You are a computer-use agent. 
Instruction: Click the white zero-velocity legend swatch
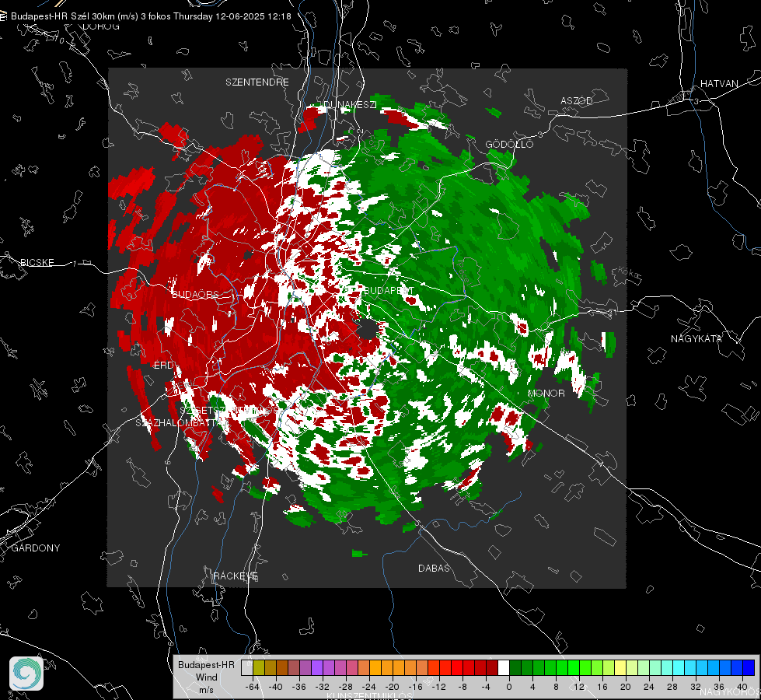(x=504, y=668)
